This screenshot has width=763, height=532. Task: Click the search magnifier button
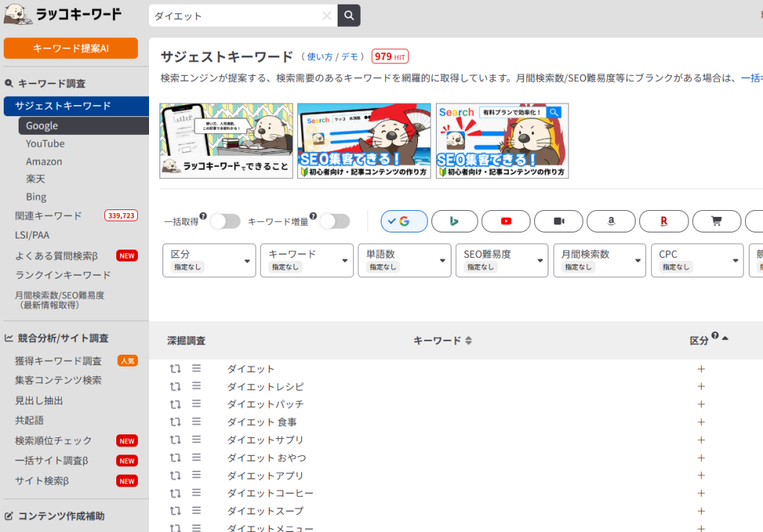[349, 16]
